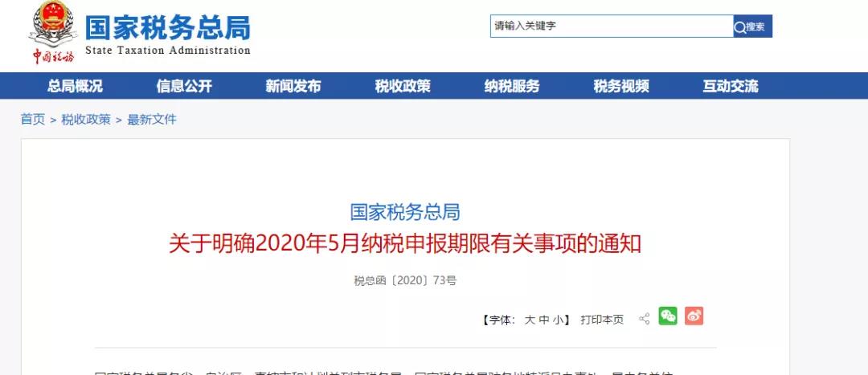868x375 pixels.
Task: Select small font size 小
Action: 558,320
